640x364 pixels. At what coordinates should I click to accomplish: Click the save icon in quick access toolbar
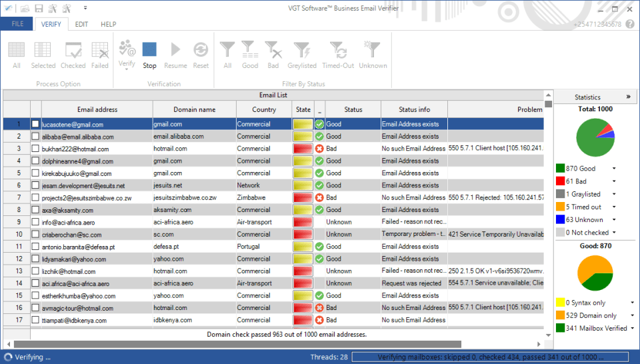[39, 8]
